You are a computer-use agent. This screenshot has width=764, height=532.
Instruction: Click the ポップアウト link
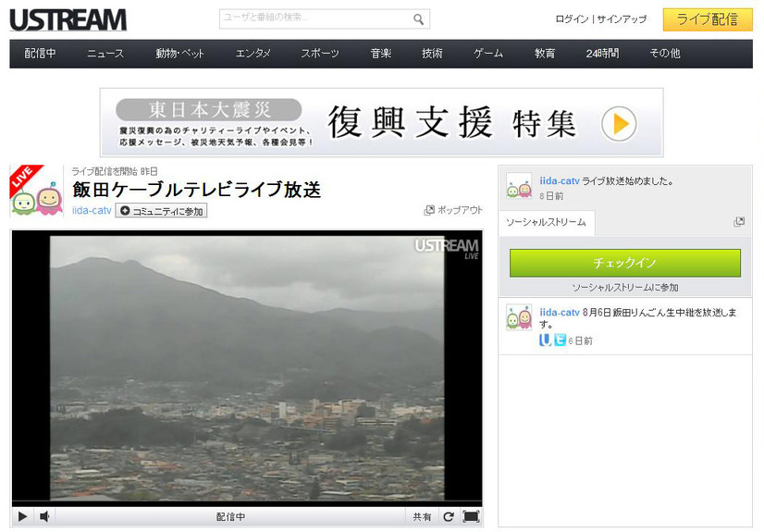pos(453,210)
